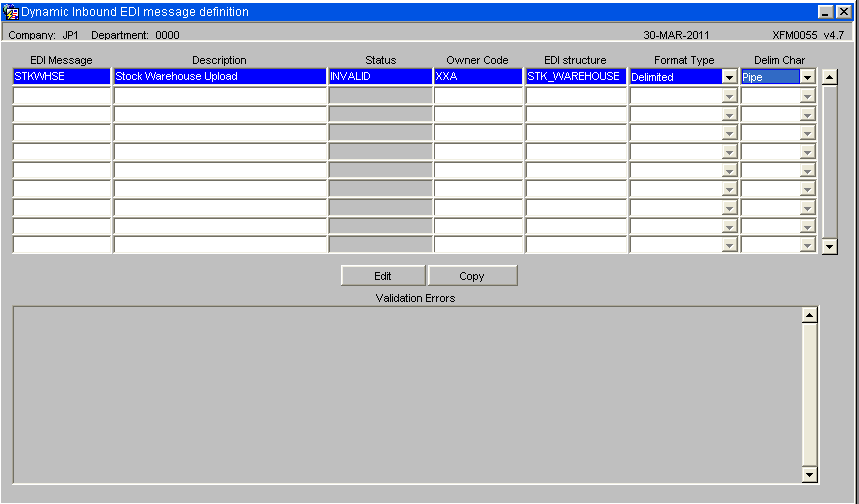This screenshot has height=504, width=859.
Task: Click the Validation Errors text area
Action: coord(408,395)
